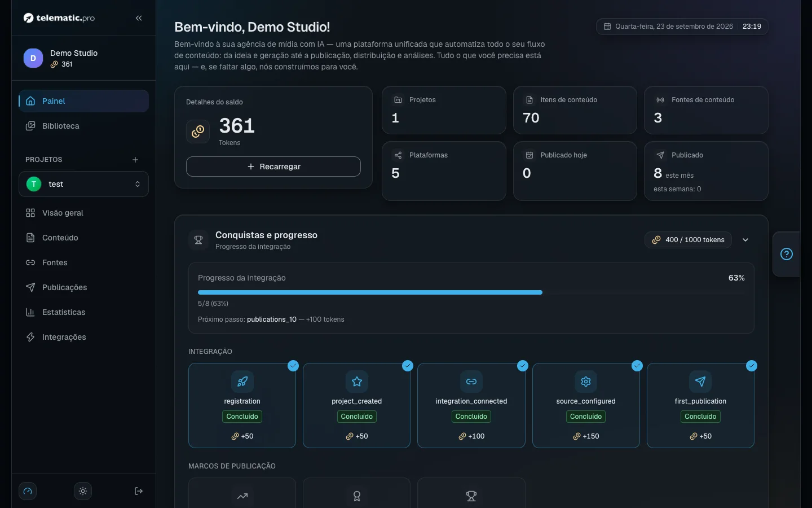
Task: Click the calendar icon in Publicado hoje card
Action: [x=529, y=155]
